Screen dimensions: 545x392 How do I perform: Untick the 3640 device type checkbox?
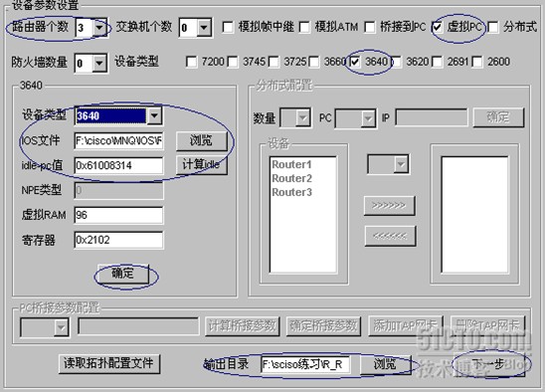354,62
